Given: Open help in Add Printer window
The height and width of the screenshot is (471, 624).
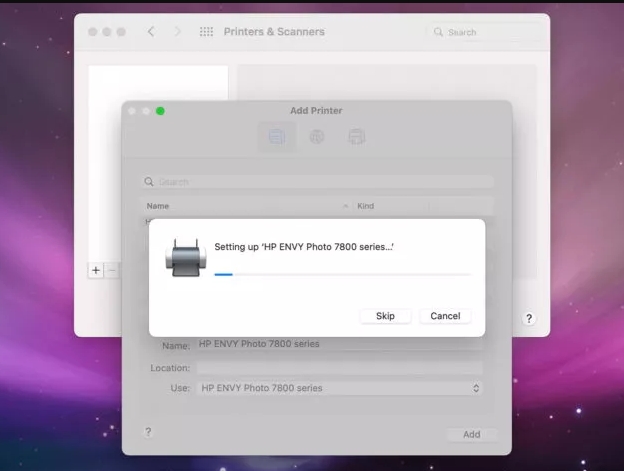Looking at the screenshot, I should (x=148, y=432).
